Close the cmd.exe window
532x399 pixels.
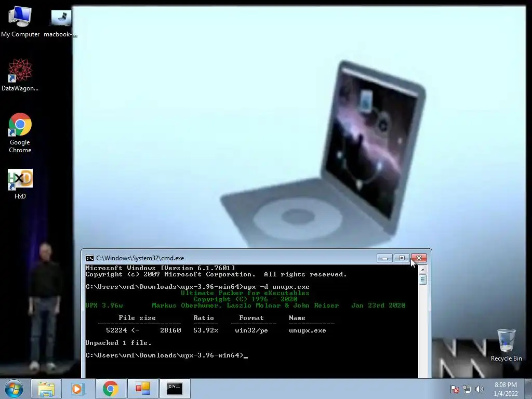point(419,258)
